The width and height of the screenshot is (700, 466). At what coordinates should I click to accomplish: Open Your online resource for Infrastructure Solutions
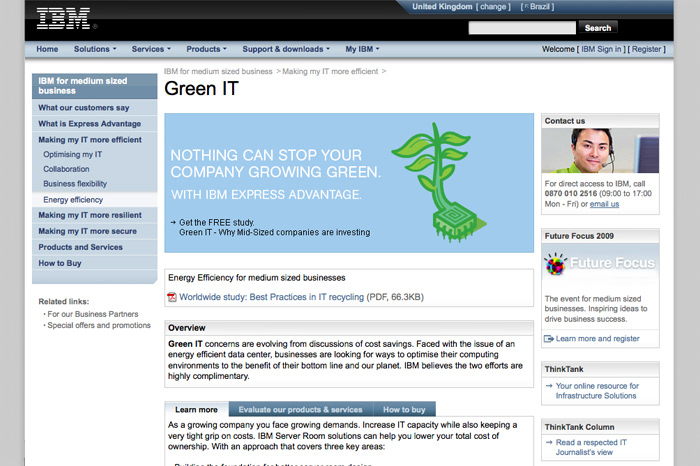597,391
